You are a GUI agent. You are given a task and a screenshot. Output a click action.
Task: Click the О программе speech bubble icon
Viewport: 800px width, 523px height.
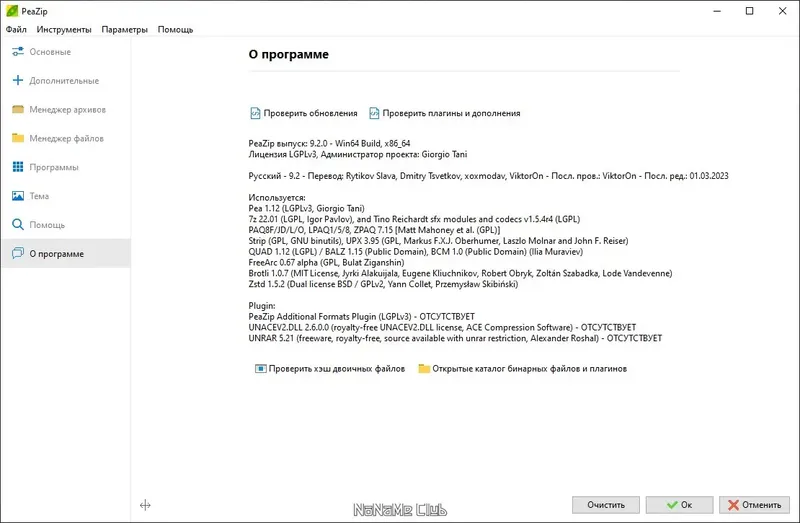17,254
